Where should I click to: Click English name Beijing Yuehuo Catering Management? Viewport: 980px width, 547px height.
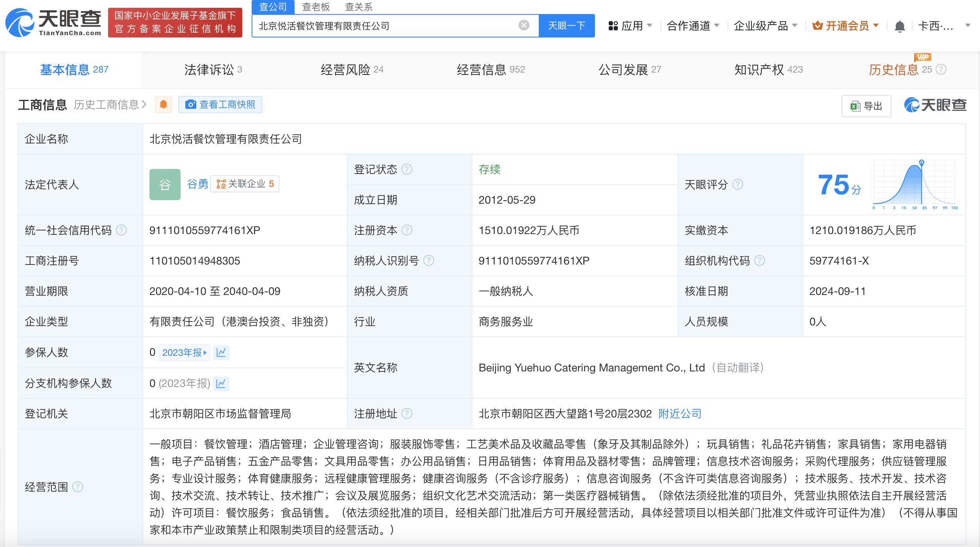[x=591, y=368]
